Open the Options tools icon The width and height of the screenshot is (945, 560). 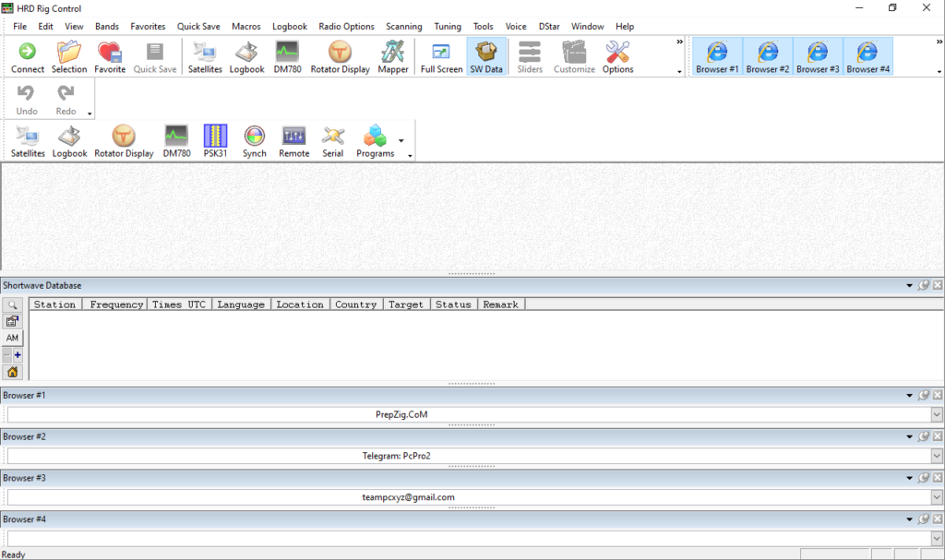617,57
